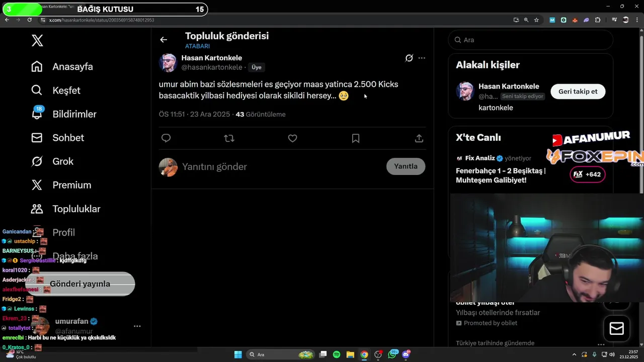Screen dimensions: 644x362
Task: Click the Üye member badge on post
Action: 257,67
